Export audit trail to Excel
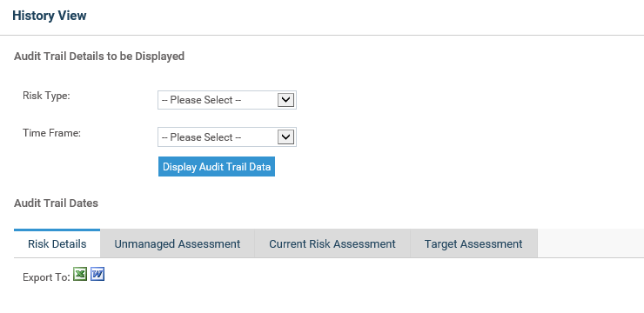The height and width of the screenshot is (313, 644). tap(80, 274)
